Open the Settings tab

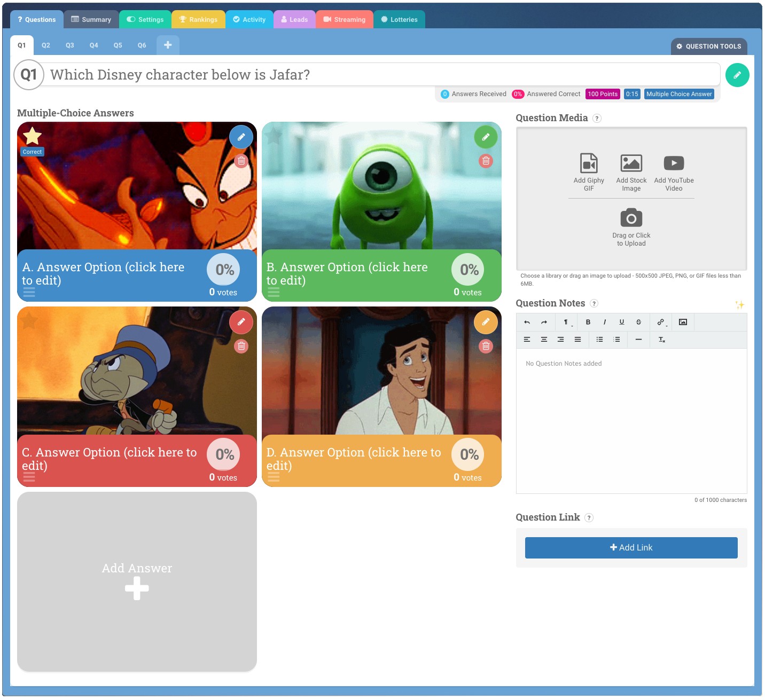click(x=145, y=20)
